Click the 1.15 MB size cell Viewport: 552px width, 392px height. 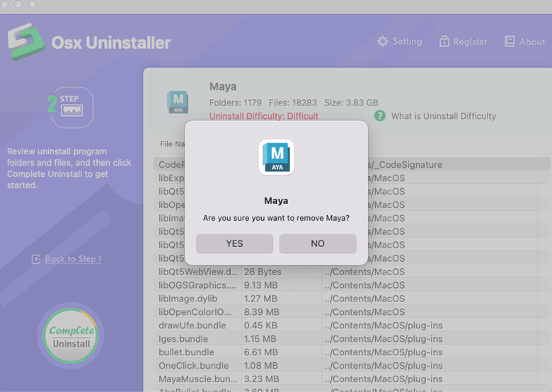260,338
